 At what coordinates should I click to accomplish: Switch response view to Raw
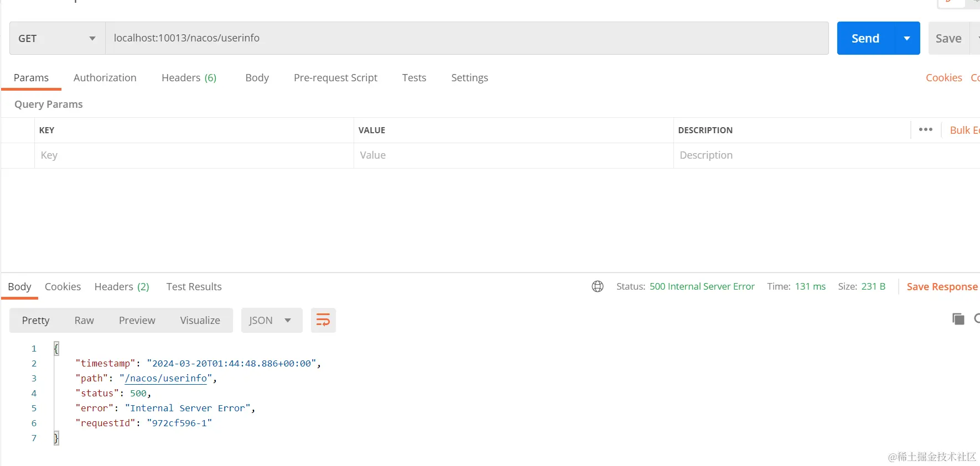pyautogui.click(x=84, y=320)
